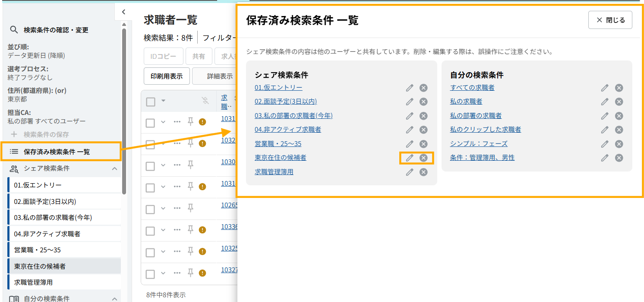Image resolution: width=644 pixels, height=302 pixels.
Task: Delete the 求職管理簿用 shared search condition
Action: pos(423,172)
